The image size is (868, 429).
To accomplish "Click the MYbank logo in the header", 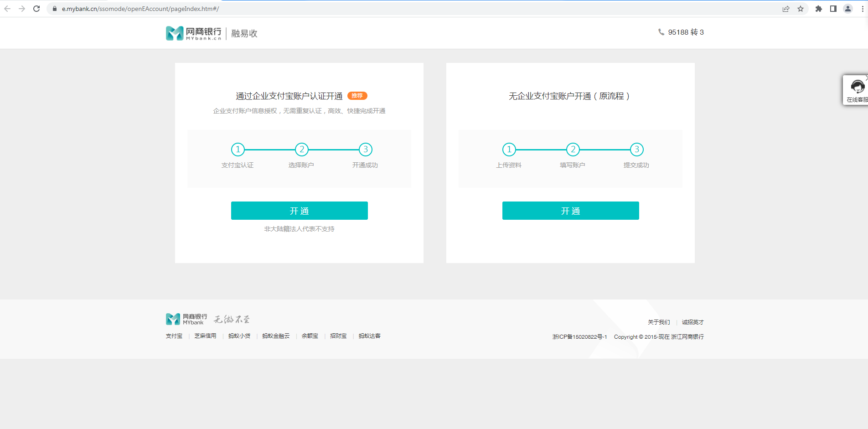I will pyautogui.click(x=194, y=33).
